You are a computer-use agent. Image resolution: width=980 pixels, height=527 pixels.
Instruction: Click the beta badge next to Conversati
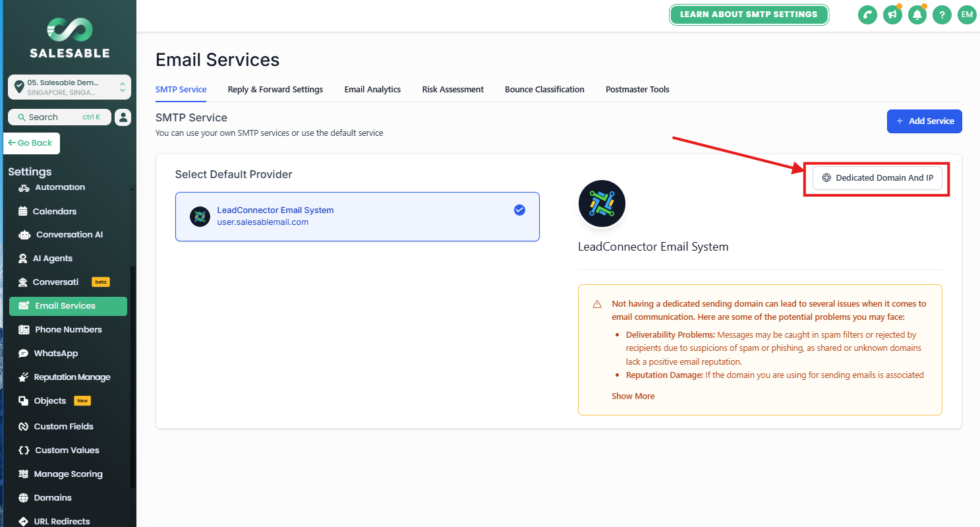click(x=101, y=282)
